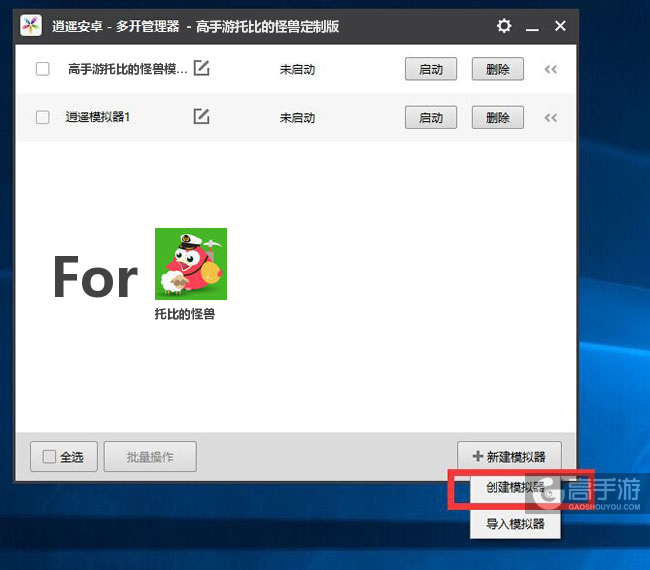Viewport: 650px width, 570px height.
Task: Expand options chevron for 逍遥模拟器1 row
Action: [551, 118]
